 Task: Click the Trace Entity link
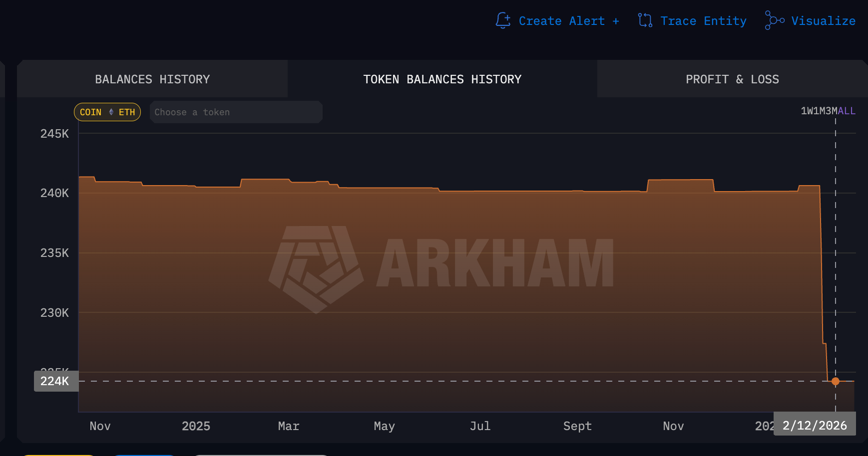click(704, 20)
